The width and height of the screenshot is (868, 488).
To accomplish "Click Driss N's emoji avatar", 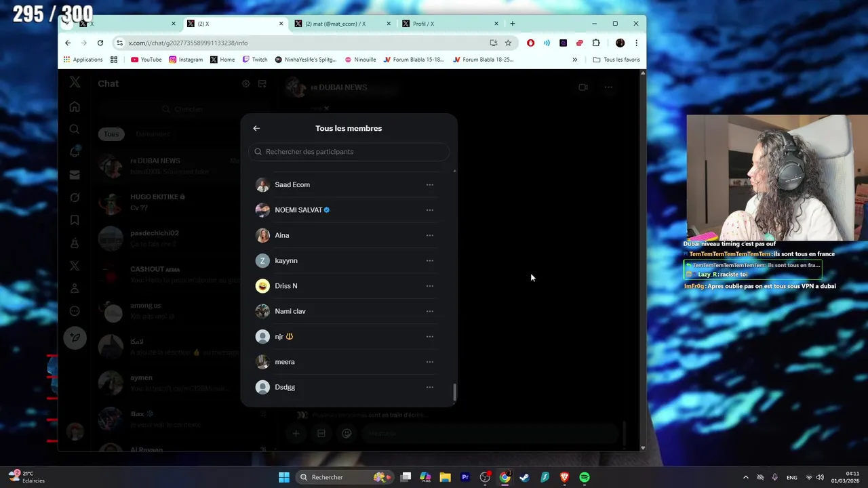I will [x=262, y=286].
